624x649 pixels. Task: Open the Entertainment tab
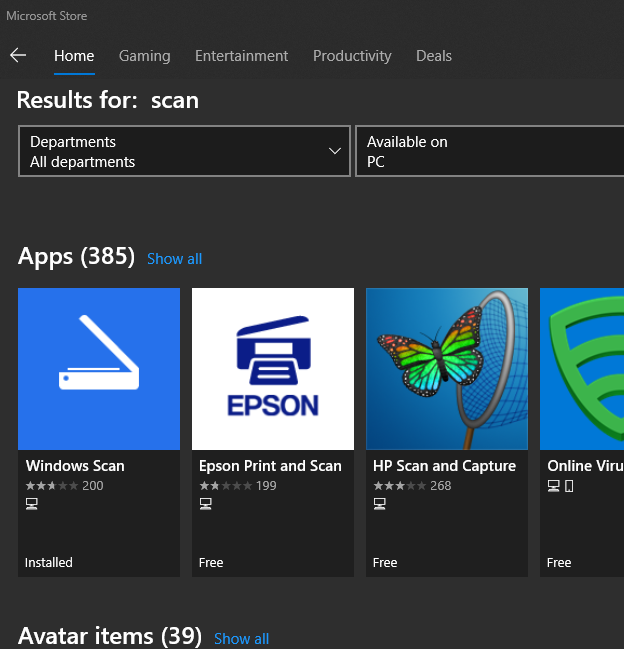point(241,56)
